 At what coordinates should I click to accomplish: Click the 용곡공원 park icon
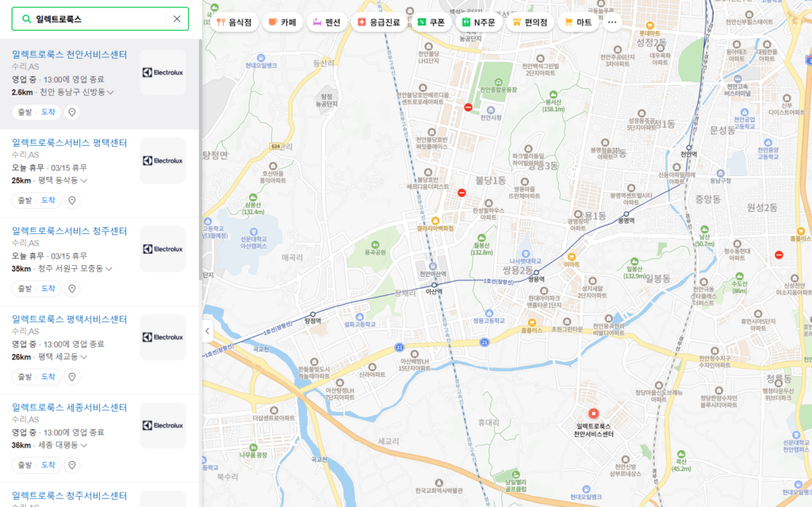(375, 244)
